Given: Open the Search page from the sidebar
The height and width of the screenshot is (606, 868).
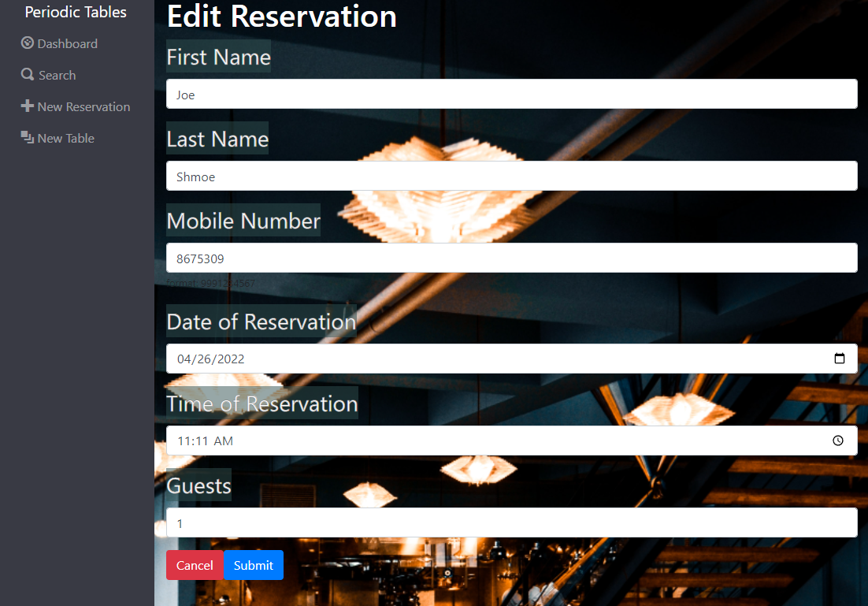Looking at the screenshot, I should pos(57,75).
